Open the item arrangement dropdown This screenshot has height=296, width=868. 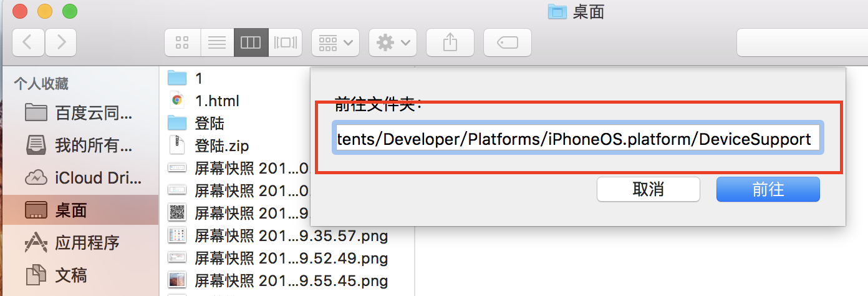click(335, 42)
